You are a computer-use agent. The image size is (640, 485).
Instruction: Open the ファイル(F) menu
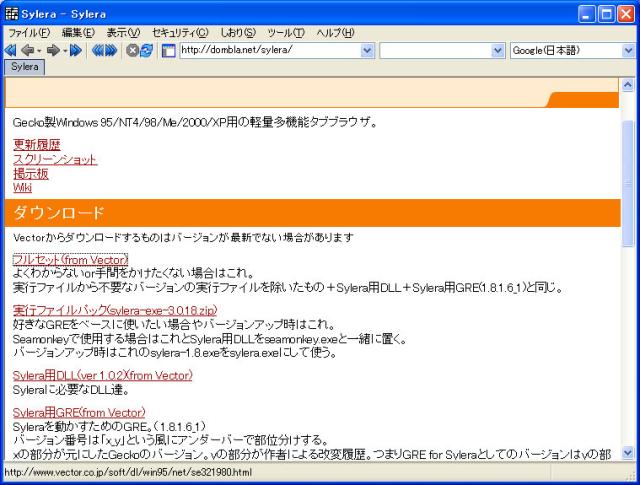click(x=29, y=33)
